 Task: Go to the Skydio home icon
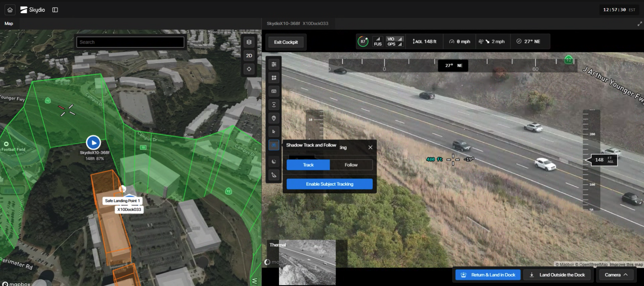[10, 10]
